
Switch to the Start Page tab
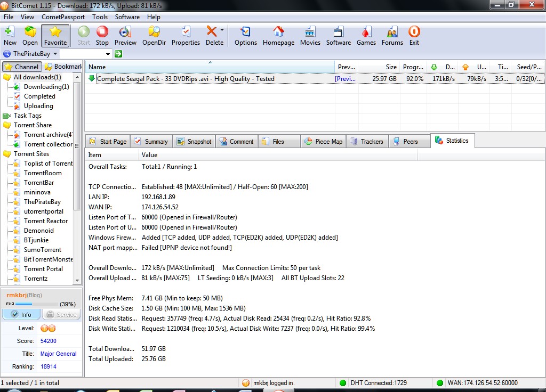108,142
